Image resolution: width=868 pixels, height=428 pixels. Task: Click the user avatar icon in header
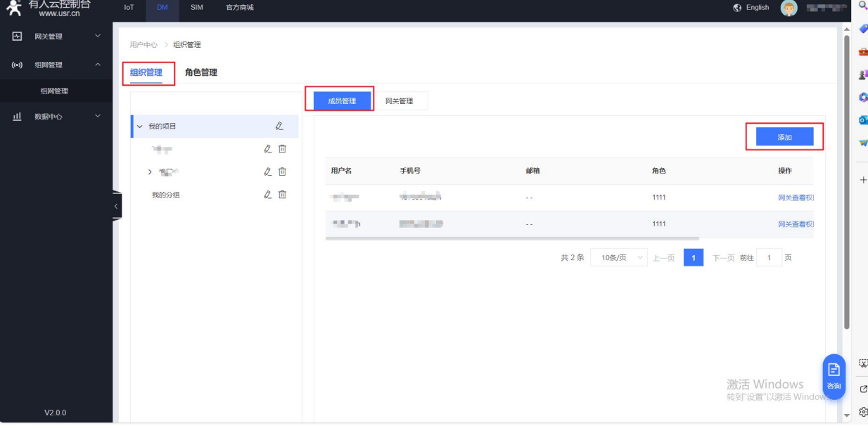789,8
